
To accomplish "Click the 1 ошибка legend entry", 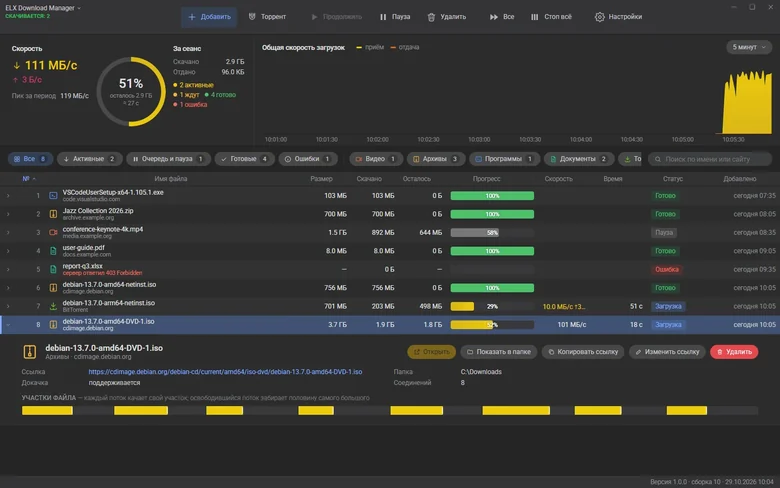I will tap(190, 105).
